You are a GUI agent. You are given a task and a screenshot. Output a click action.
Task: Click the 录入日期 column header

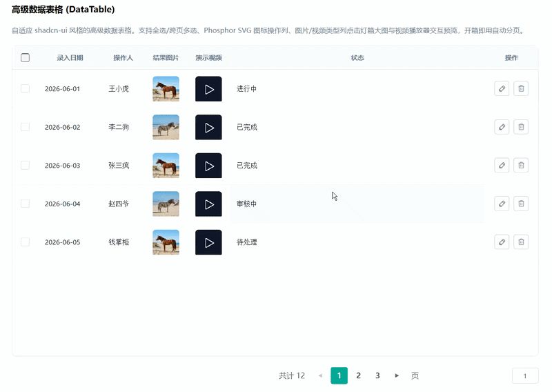coord(70,58)
